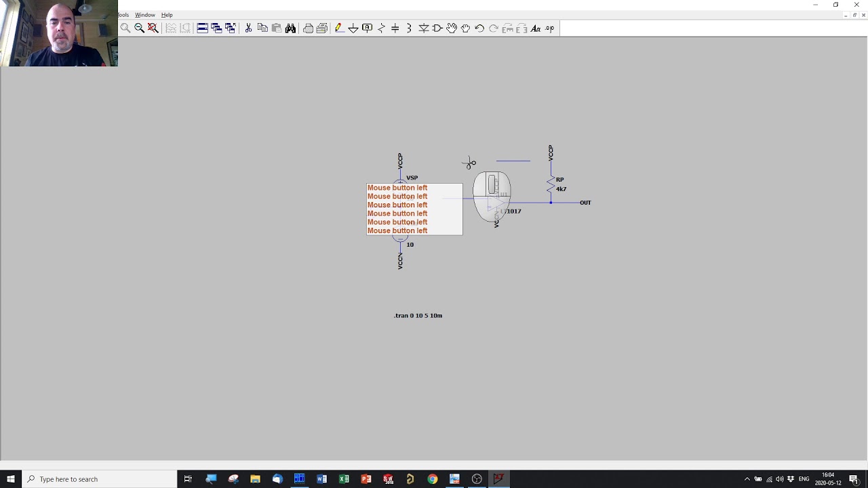This screenshot has height=488, width=868.
Task: Click the taskbar search box
Action: pyautogui.click(x=100, y=479)
